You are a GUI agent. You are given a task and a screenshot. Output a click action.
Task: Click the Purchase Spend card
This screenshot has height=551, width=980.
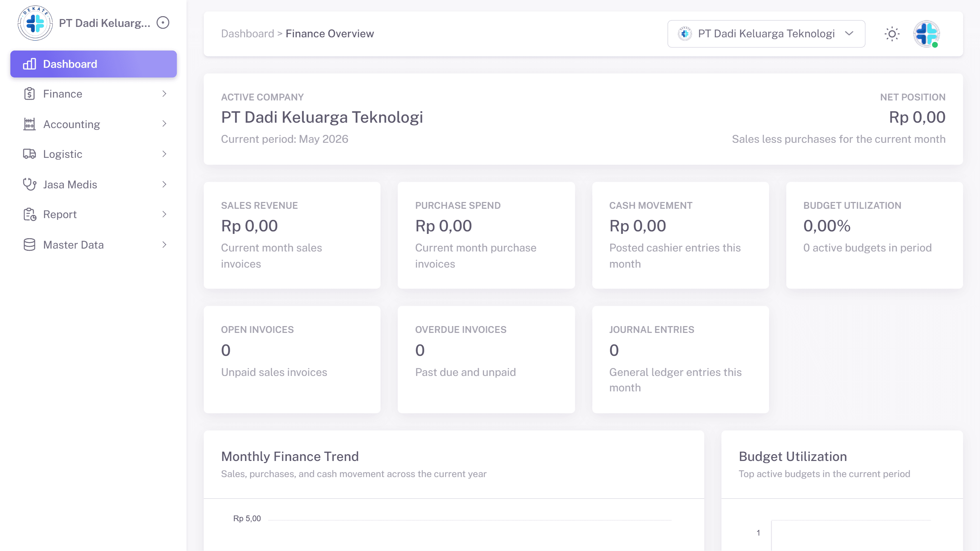pyautogui.click(x=486, y=235)
